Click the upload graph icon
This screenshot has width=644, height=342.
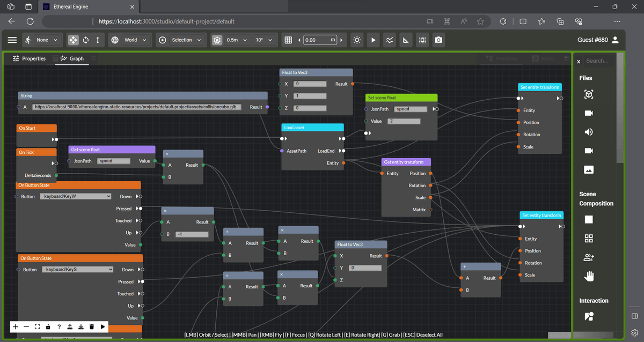click(70, 326)
